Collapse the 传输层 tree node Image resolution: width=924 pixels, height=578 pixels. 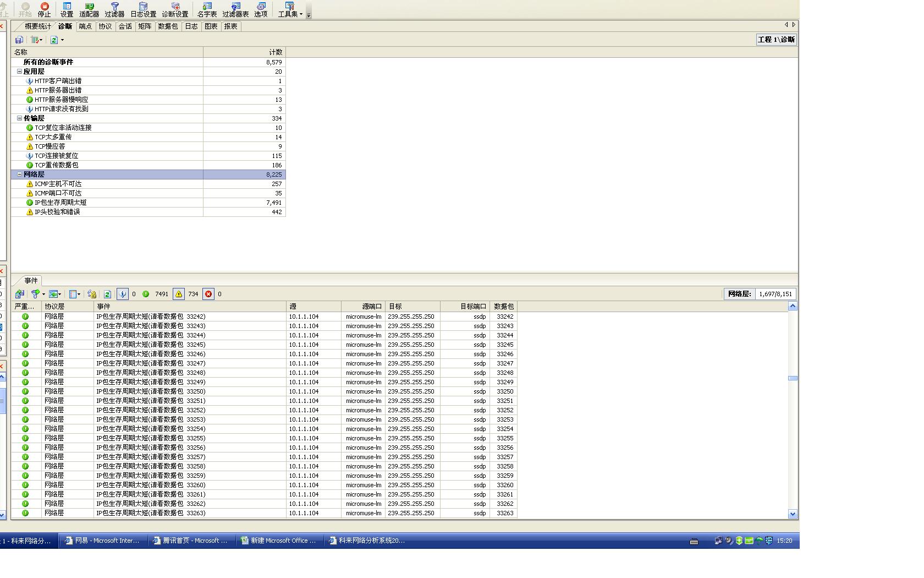[x=19, y=118]
